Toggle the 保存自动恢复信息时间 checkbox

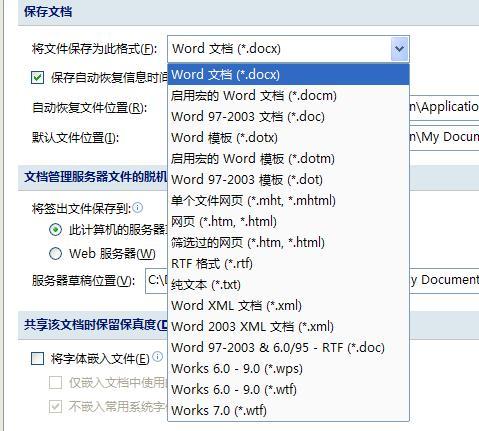pyautogui.click(x=37, y=78)
